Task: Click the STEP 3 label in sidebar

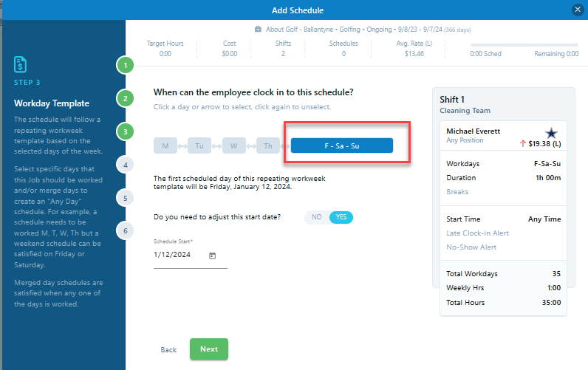Action: [x=27, y=83]
